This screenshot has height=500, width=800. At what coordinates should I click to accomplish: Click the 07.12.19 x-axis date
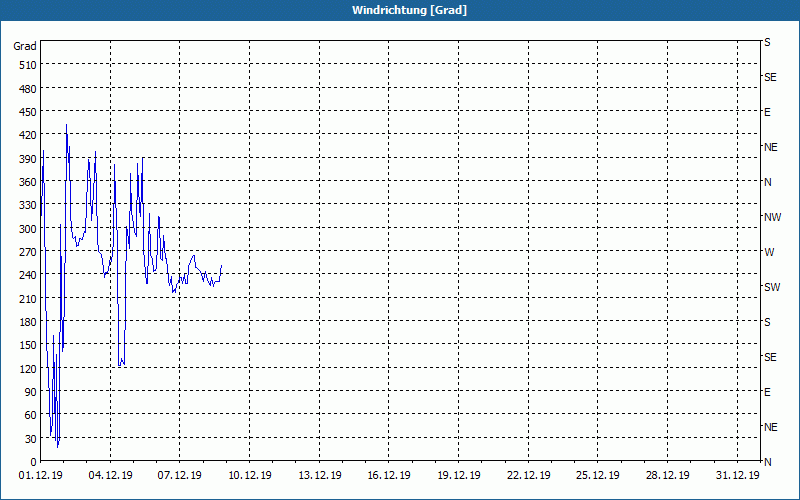[x=180, y=476]
